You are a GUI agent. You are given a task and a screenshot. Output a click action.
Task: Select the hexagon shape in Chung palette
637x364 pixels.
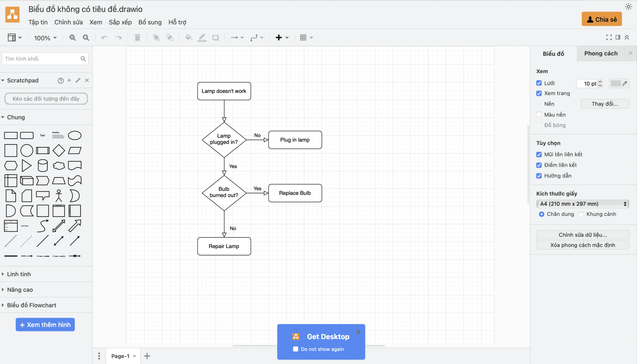[11, 166]
